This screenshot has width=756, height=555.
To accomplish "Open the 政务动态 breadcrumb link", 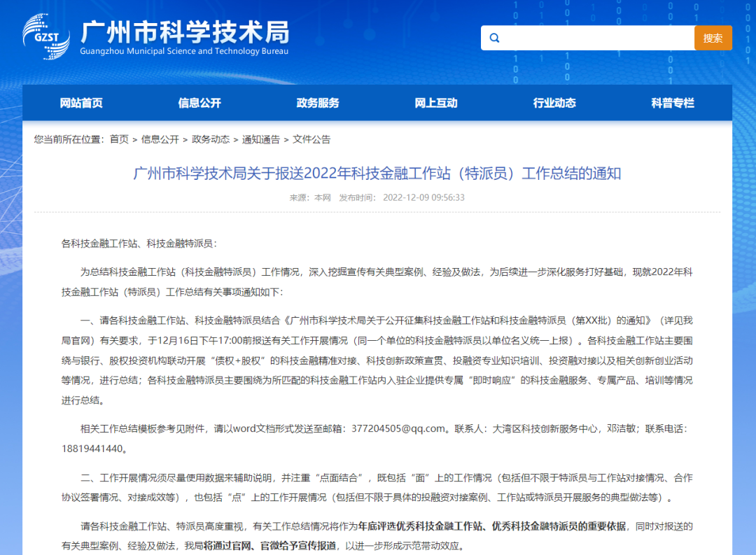I will coord(211,139).
